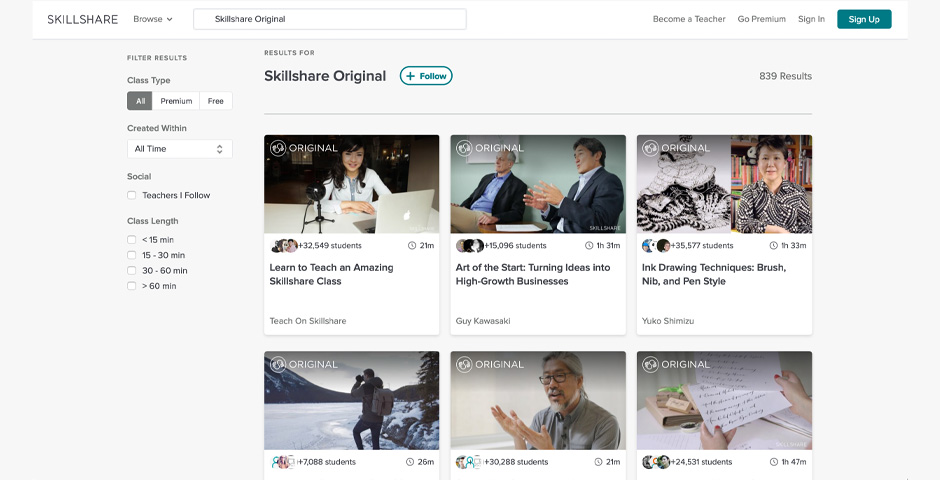This screenshot has height=480, width=940.
Task: Open the Go Premium link
Action: click(x=761, y=19)
